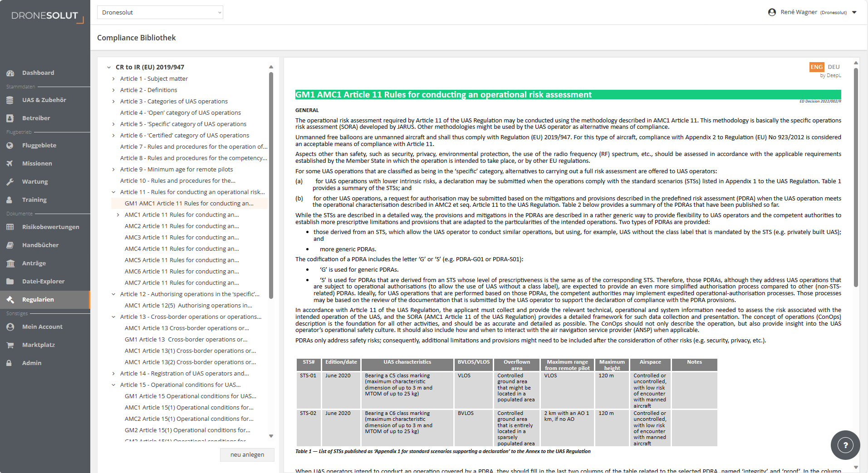868x473 pixels.
Task: Select GM1 AMC1 Article 11 tree item
Action: (x=189, y=204)
